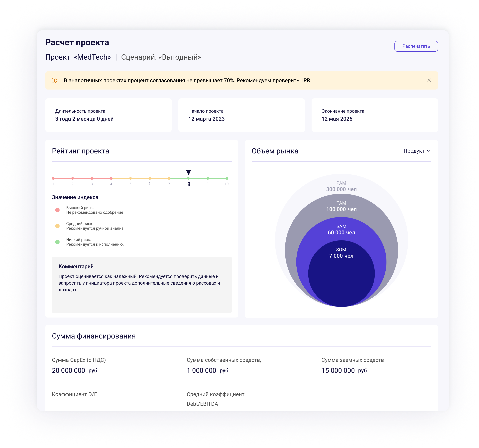Click the Окончание проекта date card
Screen dimensions: 479x448
click(x=374, y=115)
